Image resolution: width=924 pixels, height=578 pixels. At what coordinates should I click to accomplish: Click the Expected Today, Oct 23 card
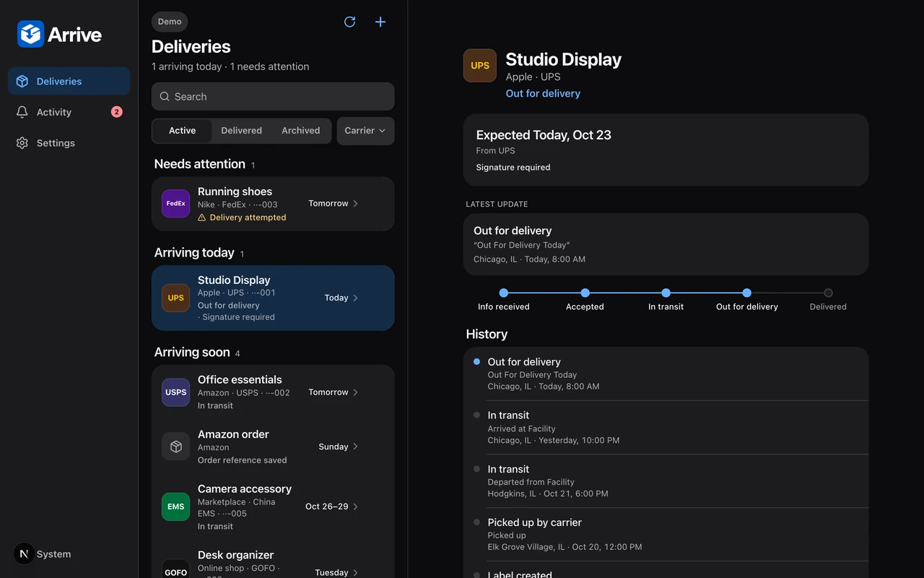pyautogui.click(x=666, y=150)
